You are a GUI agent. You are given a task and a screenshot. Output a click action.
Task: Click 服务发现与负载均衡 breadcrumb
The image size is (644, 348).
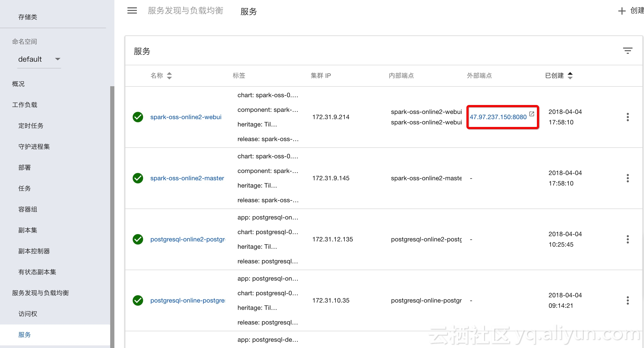click(185, 10)
